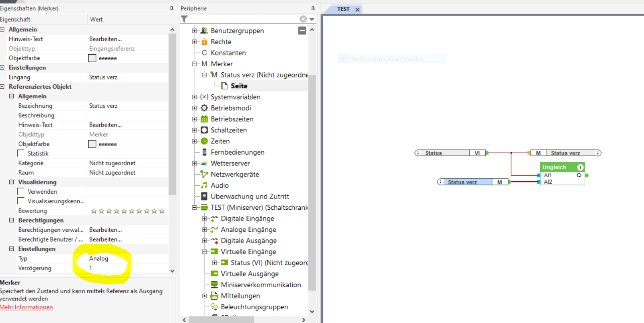644x323 pixels.
Task: Check the Visualisierungskenn... checkbox
Action: (21, 201)
